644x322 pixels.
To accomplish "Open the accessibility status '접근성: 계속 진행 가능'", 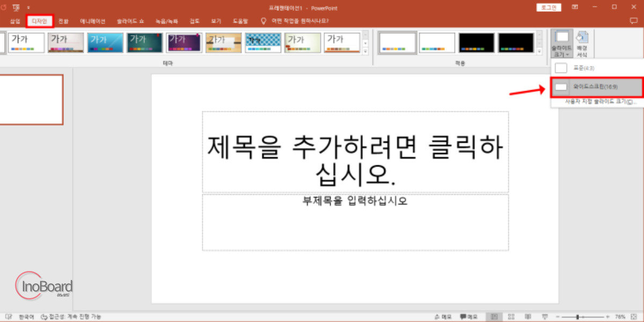I will (70, 317).
